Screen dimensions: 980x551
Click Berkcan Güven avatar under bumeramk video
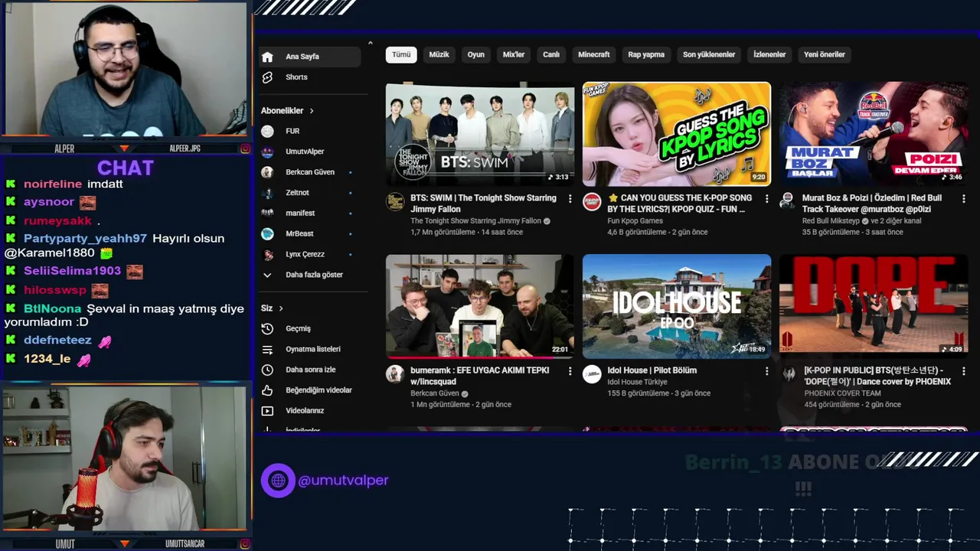coord(395,374)
